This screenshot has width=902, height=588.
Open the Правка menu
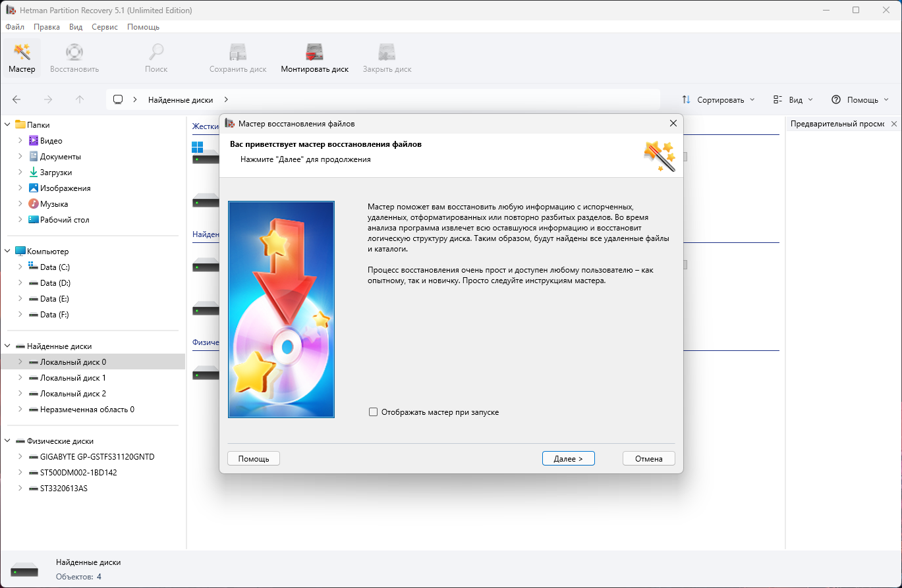click(x=47, y=27)
